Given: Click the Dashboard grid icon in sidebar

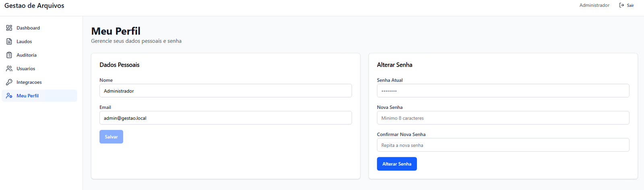Looking at the screenshot, I should (x=9, y=28).
